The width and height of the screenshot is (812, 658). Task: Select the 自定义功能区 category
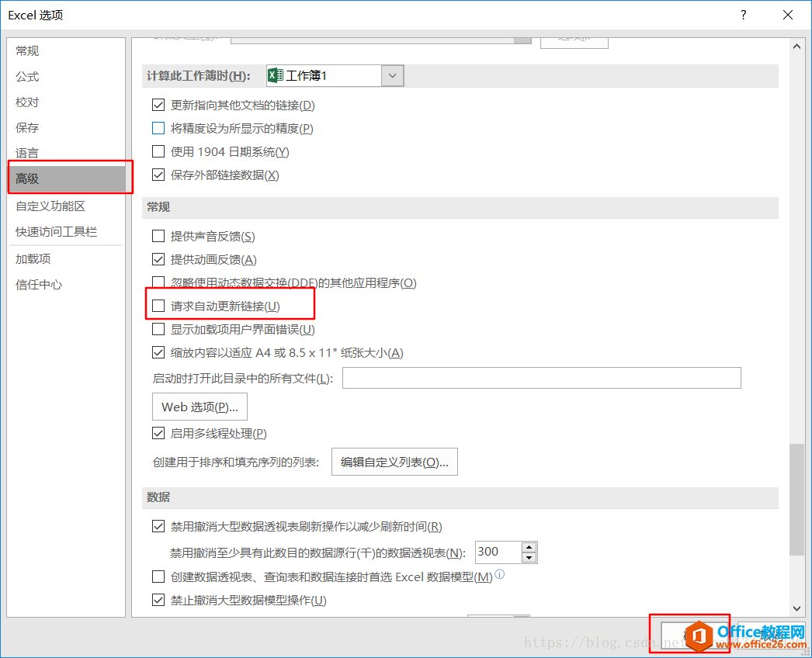pos(48,206)
